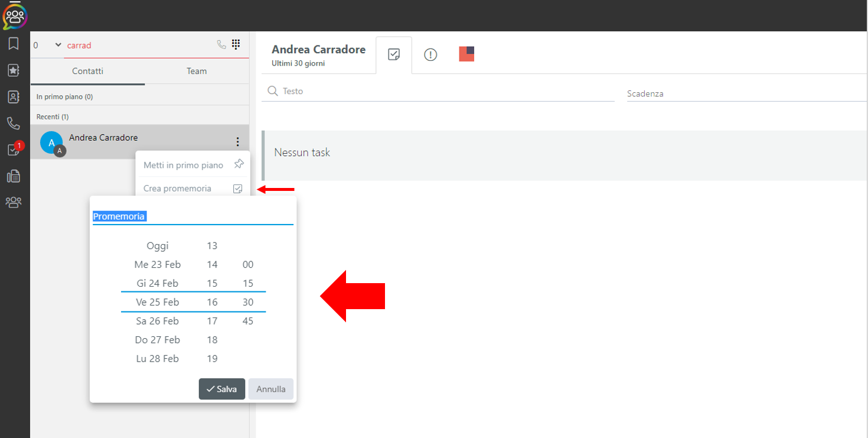Click the Annulla button
The height and width of the screenshot is (438, 868).
tap(271, 389)
